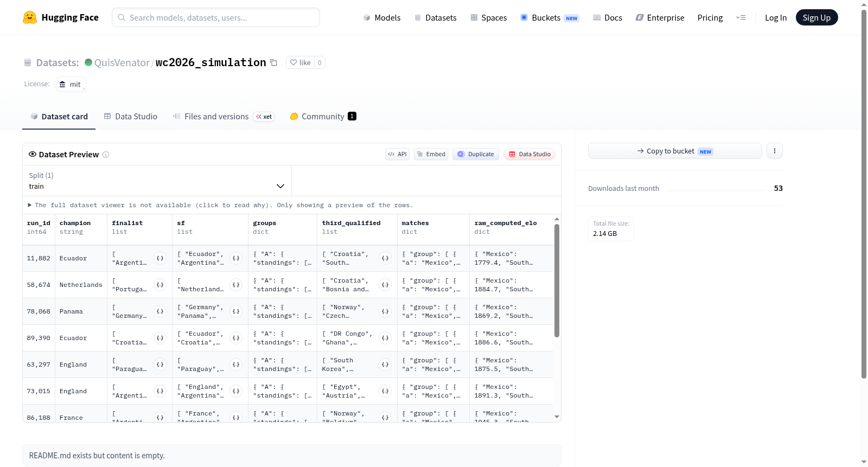Screen dimensions: 868x467
Task: Click the Copy to bucket button
Action: pyautogui.click(x=675, y=151)
